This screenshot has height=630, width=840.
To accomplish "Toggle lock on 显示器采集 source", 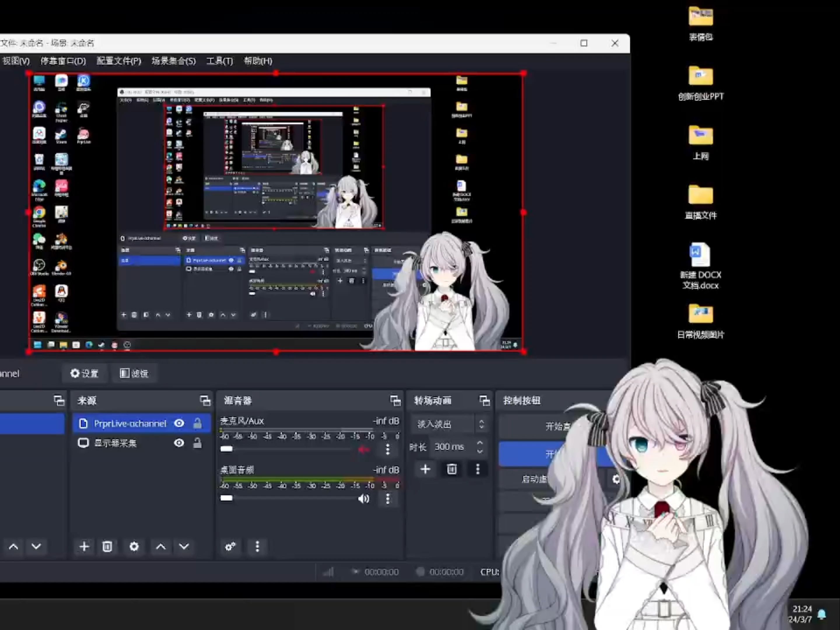I will pyautogui.click(x=197, y=443).
